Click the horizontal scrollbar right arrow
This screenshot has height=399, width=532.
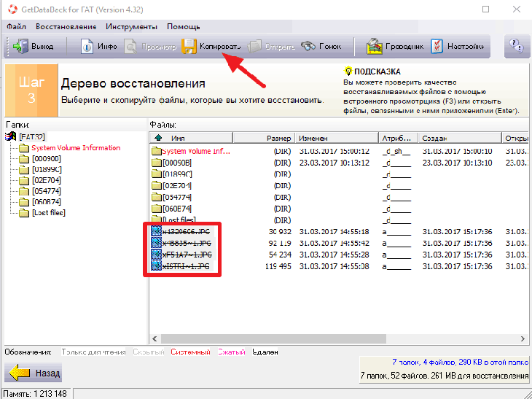[523, 338]
